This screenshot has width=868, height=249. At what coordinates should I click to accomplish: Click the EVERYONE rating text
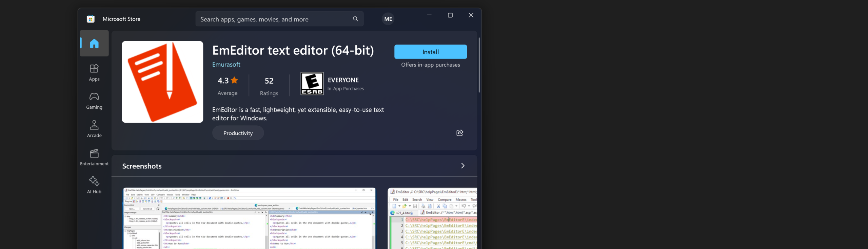point(343,80)
